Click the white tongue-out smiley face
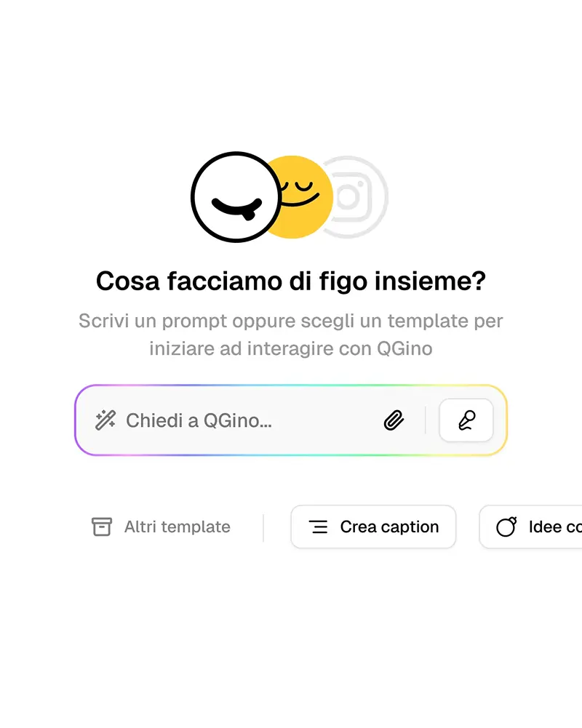 [x=234, y=197]
